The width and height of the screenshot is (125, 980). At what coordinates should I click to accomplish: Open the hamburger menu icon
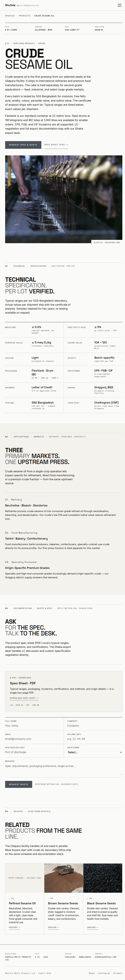click(119, 5)
